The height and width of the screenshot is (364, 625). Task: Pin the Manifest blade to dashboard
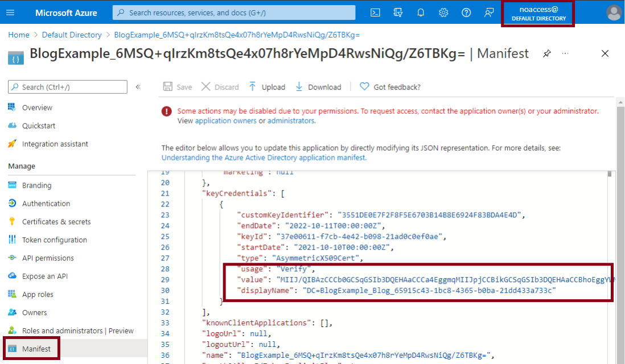[x=547, y=53]
